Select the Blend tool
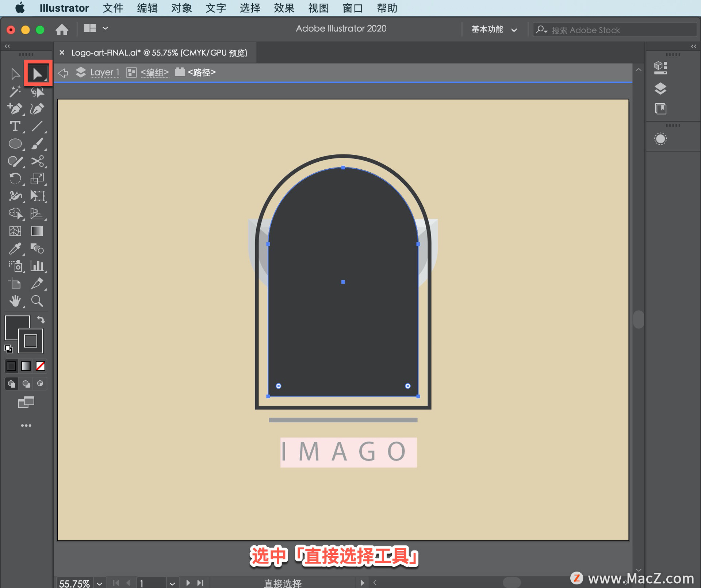701x588 pixels. [x=38, y=249]
